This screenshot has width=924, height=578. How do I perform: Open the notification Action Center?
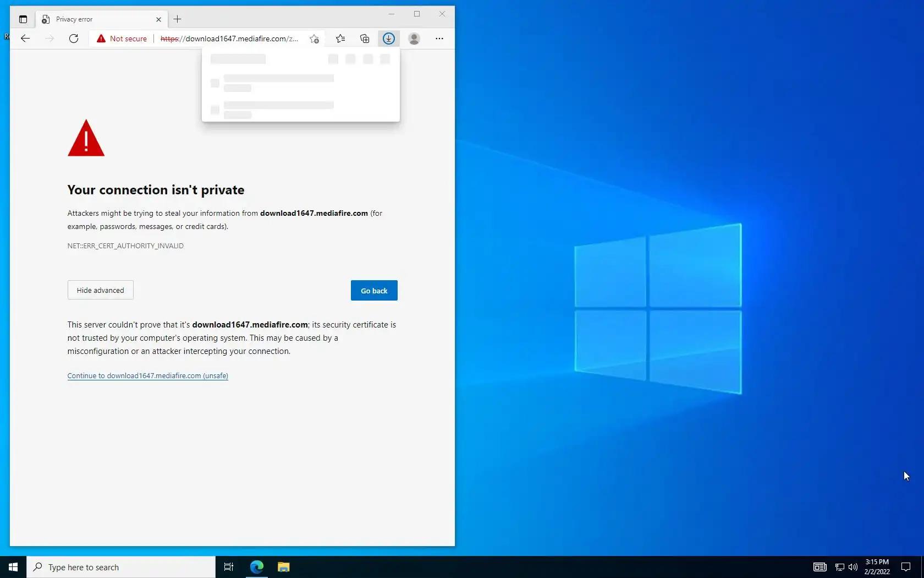pyautogui.click(x=906, y=567)
